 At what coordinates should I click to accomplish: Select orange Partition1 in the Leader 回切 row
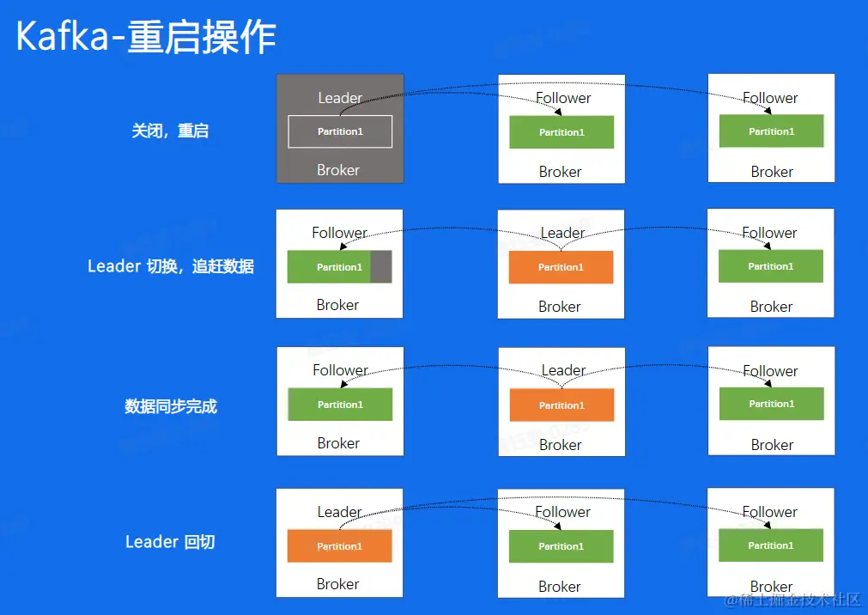click(339, 546)
